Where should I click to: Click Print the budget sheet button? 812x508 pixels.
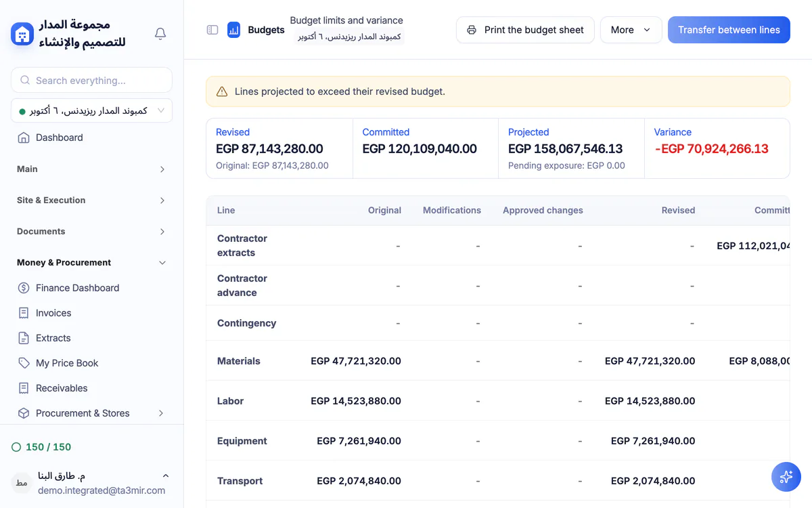pyautogui.click(x=525, y=30)
